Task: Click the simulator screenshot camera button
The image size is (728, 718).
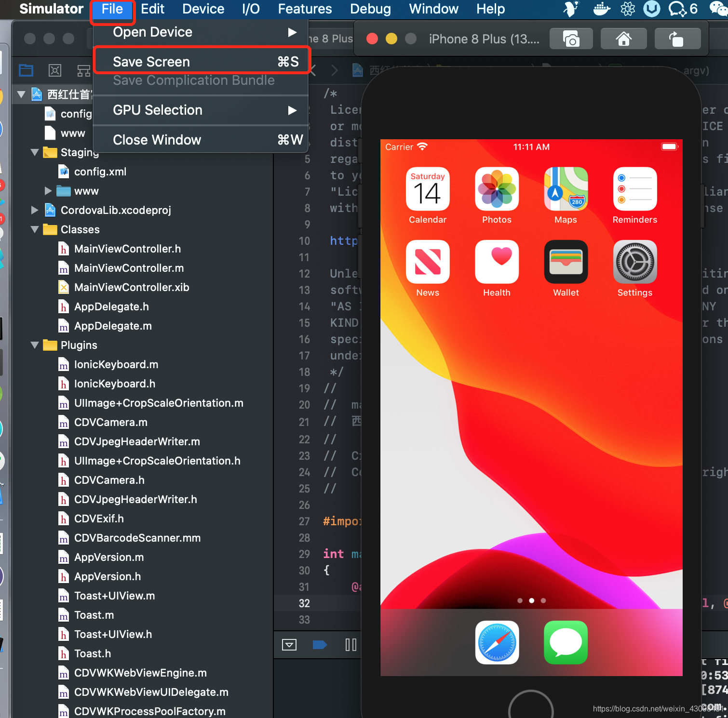Action: pos(571,39)
